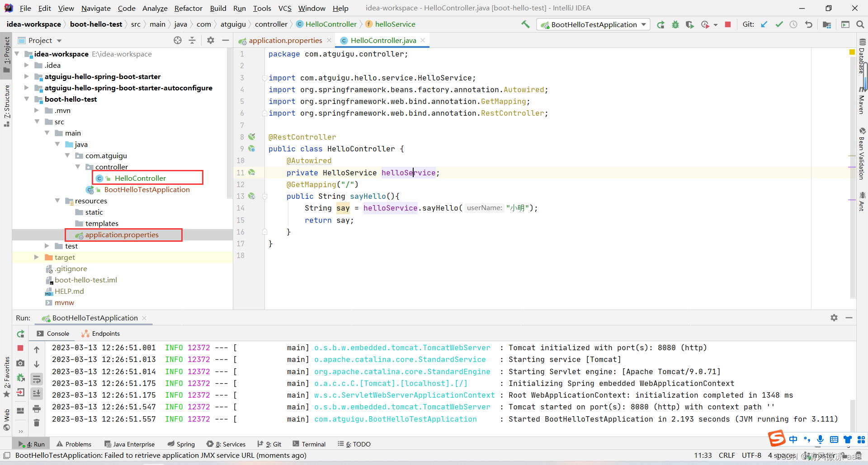Click Git Update Project arrow icon
Image resolution: width=868 pixels, height=465 pixels.
764,24
